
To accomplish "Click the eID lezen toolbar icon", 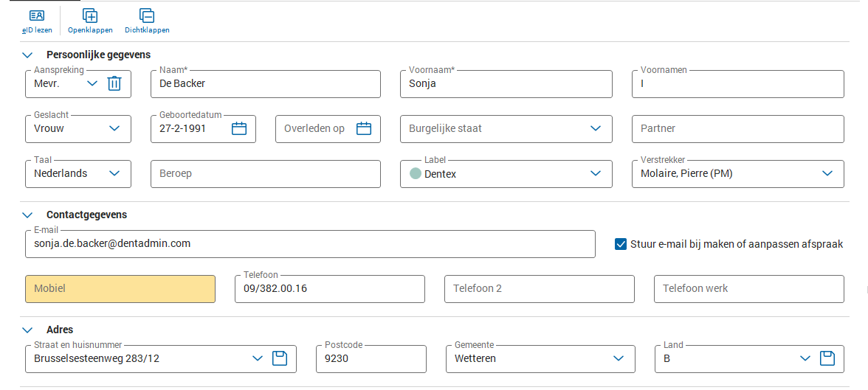I will (37, 15).
